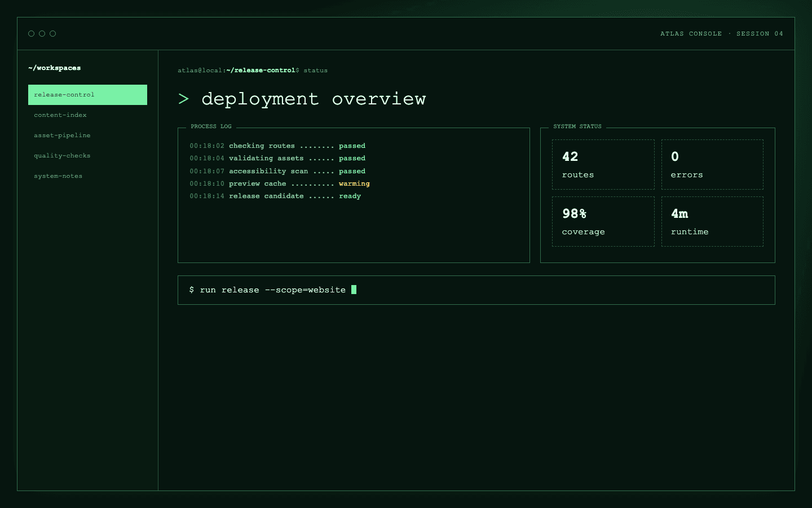Click the command input field
Viewport: 812px width, 508px height.
[x=476, y=290]
